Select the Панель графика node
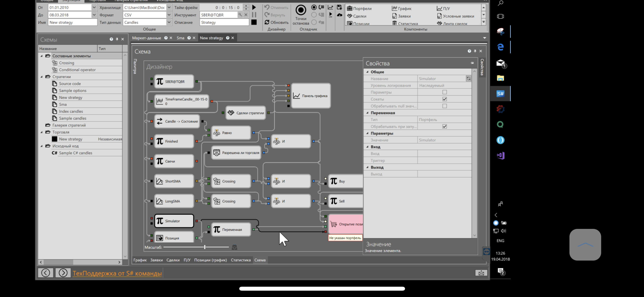 (x=311, y=96)
